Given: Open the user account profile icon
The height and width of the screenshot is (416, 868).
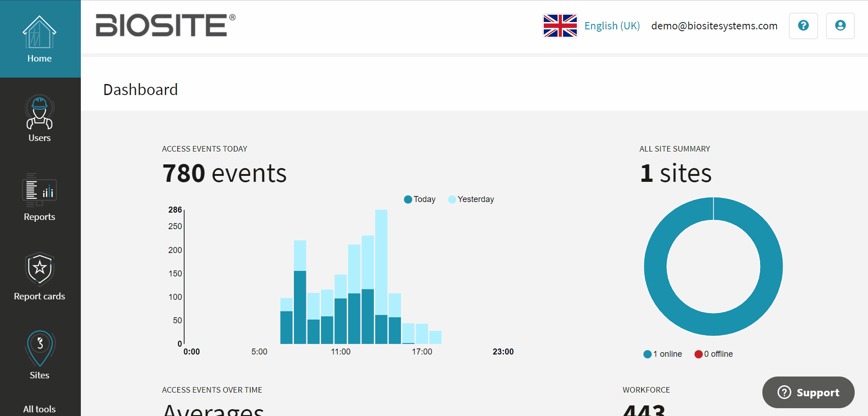Looking at the screenshot, I should click(840, 26).
